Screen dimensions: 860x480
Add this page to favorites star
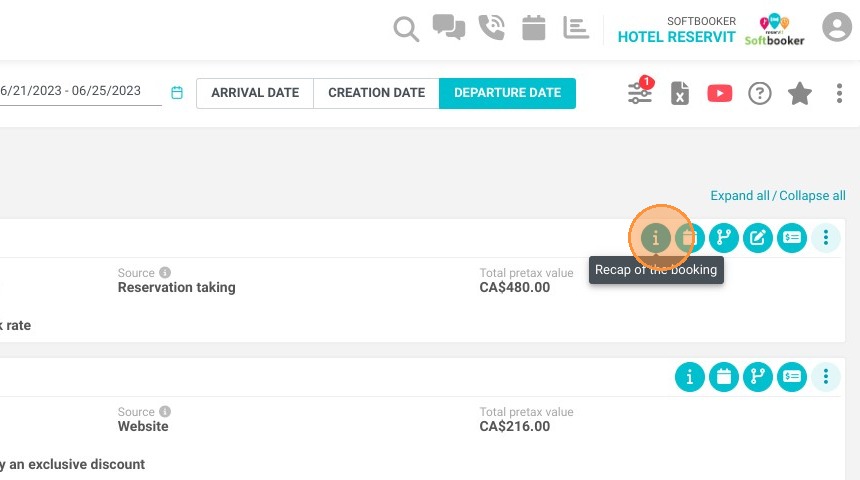[800, 93]
